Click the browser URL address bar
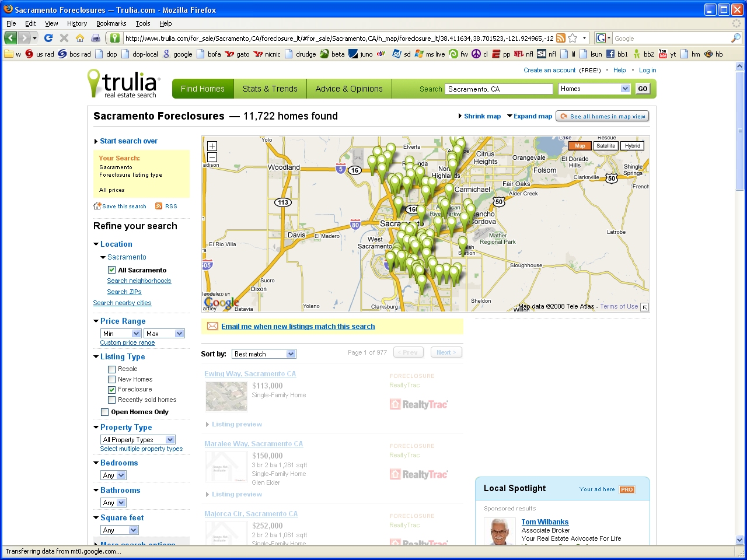This screenshot has height=560, width=747. pos(338,38)
